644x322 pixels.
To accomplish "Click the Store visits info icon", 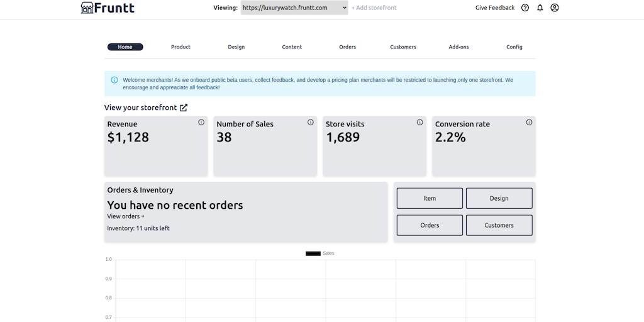I will tap(419, 123).
